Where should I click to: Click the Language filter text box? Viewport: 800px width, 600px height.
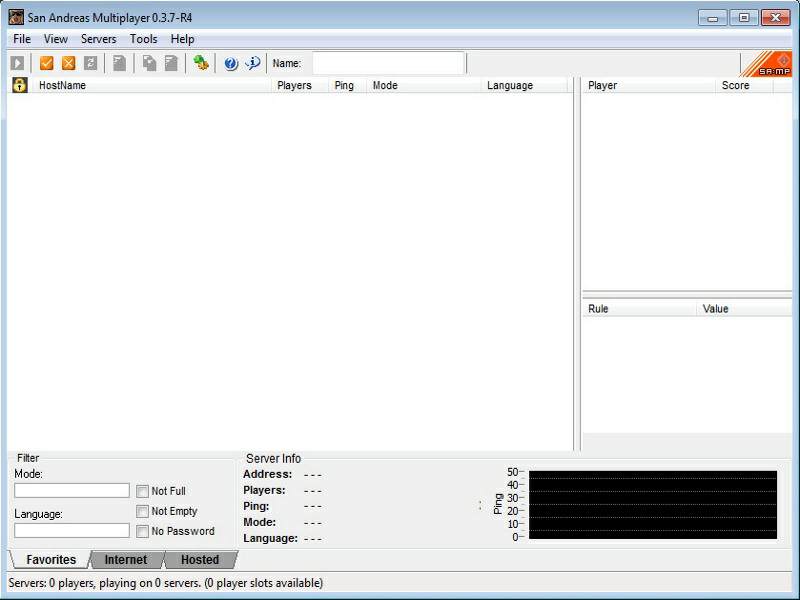[72, 531]
